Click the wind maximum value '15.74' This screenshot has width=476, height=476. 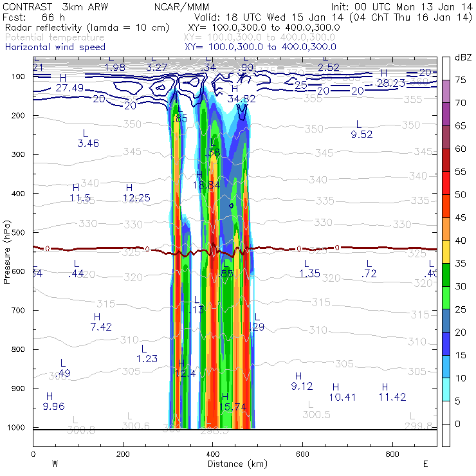tap(233, 407)
